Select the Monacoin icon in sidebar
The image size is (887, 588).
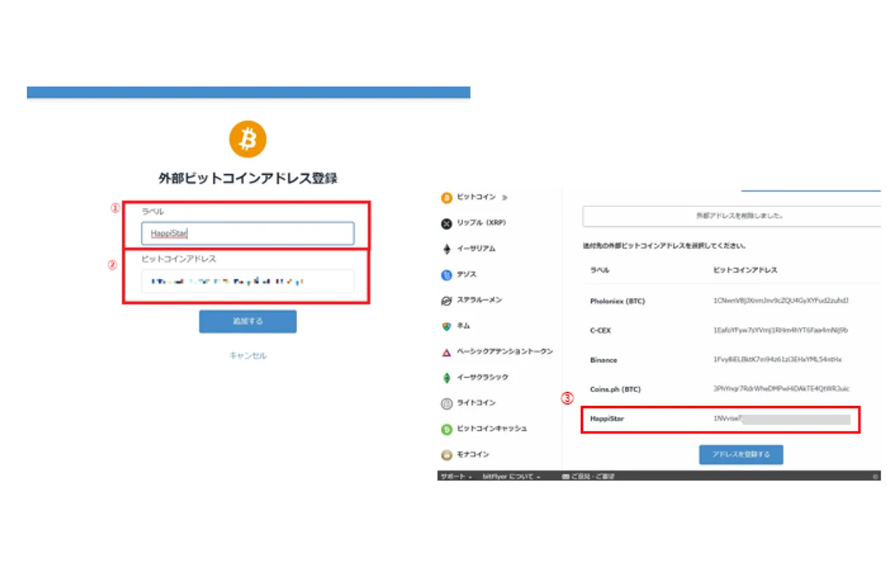point(447,455)
